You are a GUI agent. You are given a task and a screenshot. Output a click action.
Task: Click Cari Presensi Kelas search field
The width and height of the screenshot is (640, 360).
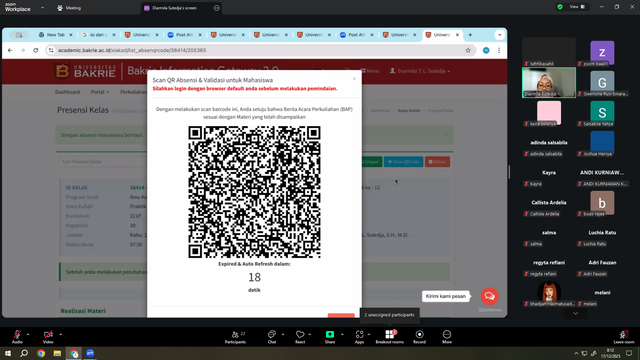pyautogui.click(x=102, y=162)
